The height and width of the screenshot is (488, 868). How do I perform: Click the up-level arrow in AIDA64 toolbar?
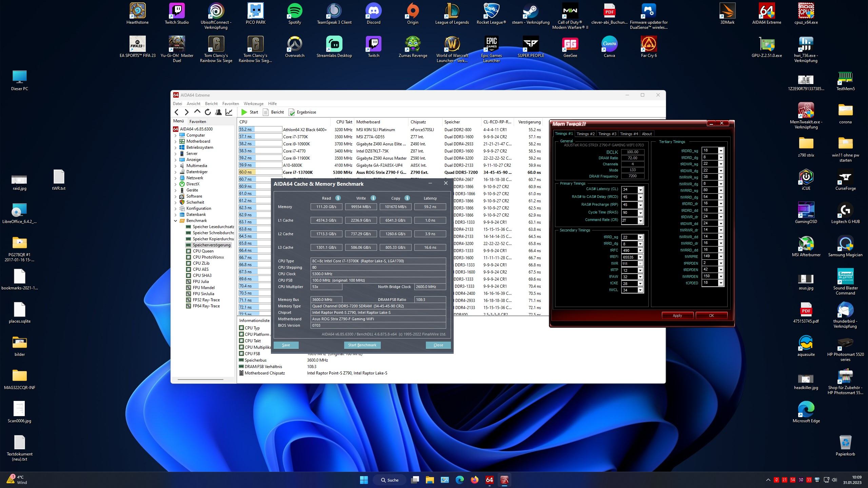pyautogui.click(x=197, y=112)
